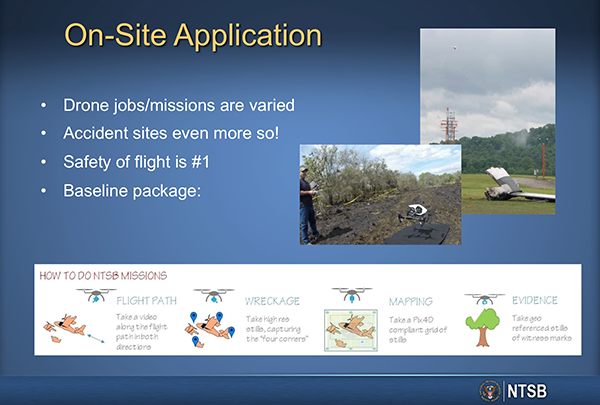
Task: Click the bullet 'Baseline package:'
Action: (x=132, y=191)
